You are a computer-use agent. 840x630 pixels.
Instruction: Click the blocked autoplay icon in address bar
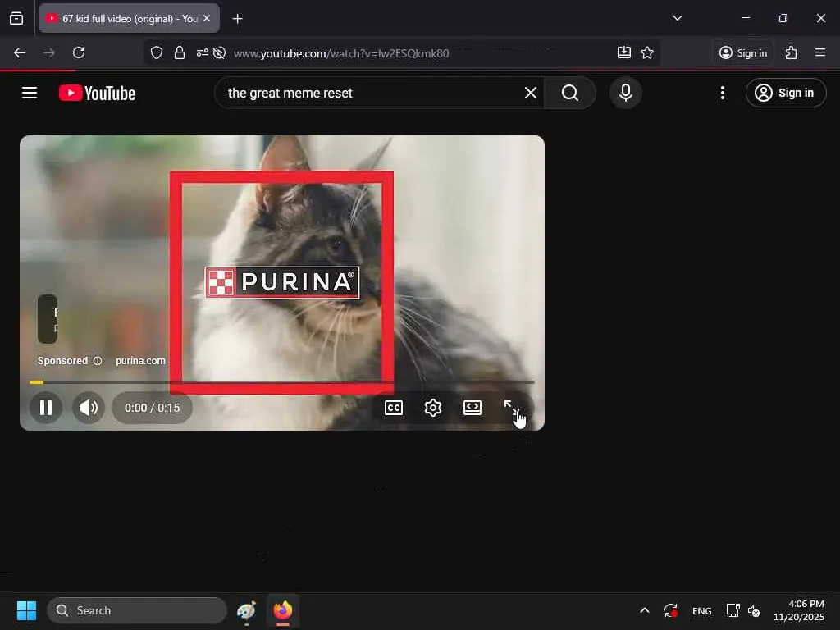click(219, 52)
